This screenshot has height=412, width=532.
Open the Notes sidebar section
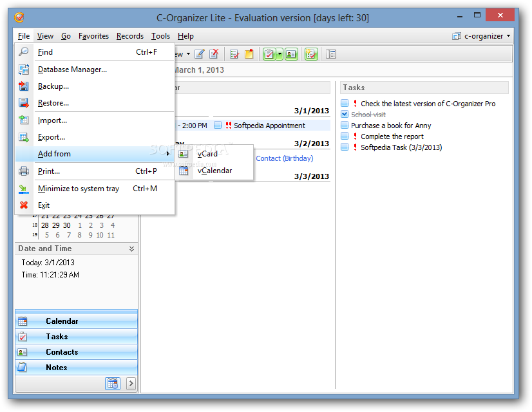pos(77,367)
